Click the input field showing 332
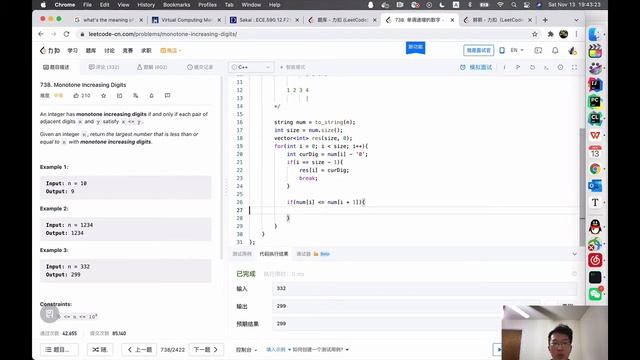 (424, 289)
